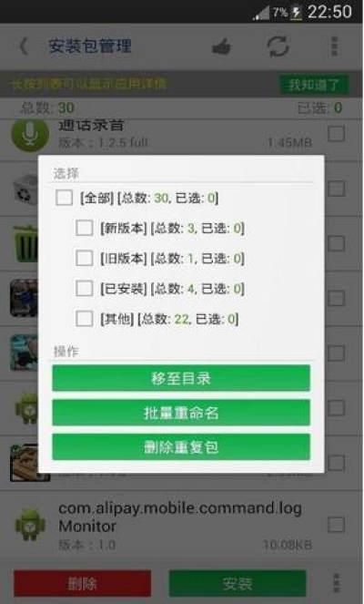Open the bottom-right more options dots

point(337,583)
